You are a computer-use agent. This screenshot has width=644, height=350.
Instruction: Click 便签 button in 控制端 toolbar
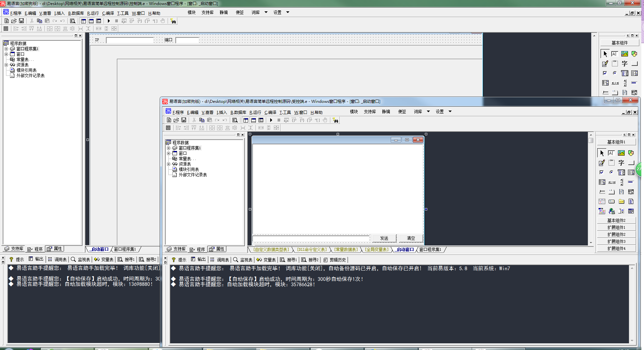tap(239, 12)
